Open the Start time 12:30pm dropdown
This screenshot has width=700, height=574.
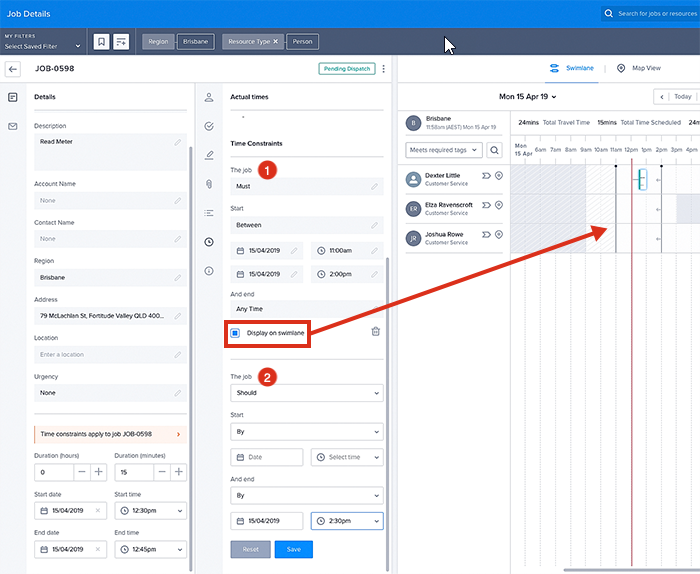150,511
